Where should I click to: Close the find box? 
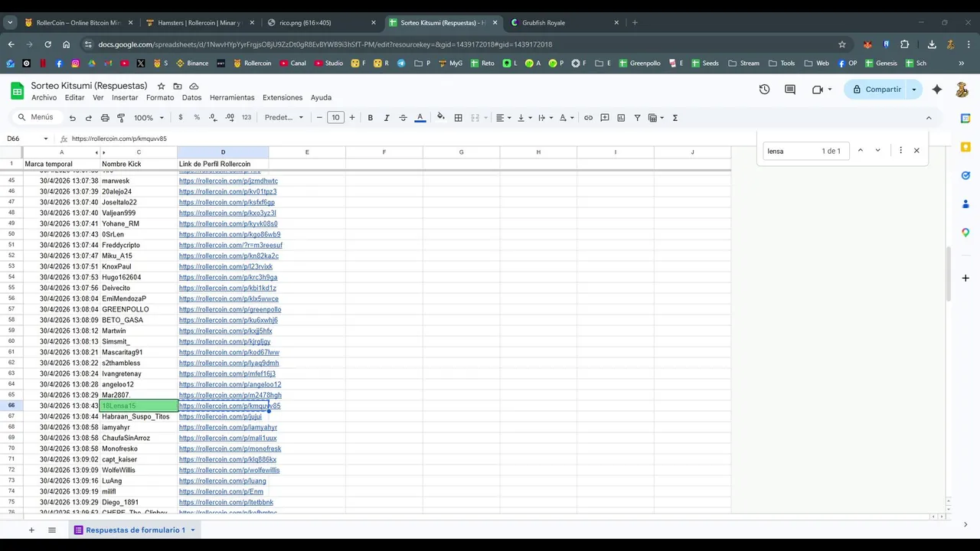[916, 151]
